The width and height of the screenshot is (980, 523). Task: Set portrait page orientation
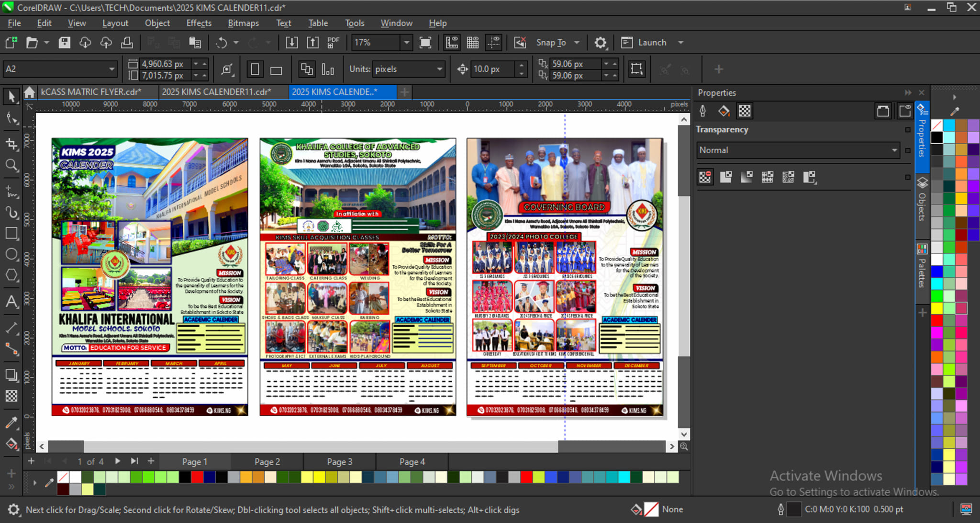point(255,69)
